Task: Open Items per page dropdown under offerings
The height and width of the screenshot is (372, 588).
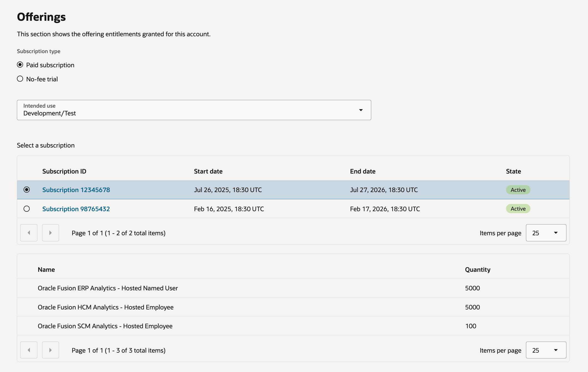Action: point(546,350)
